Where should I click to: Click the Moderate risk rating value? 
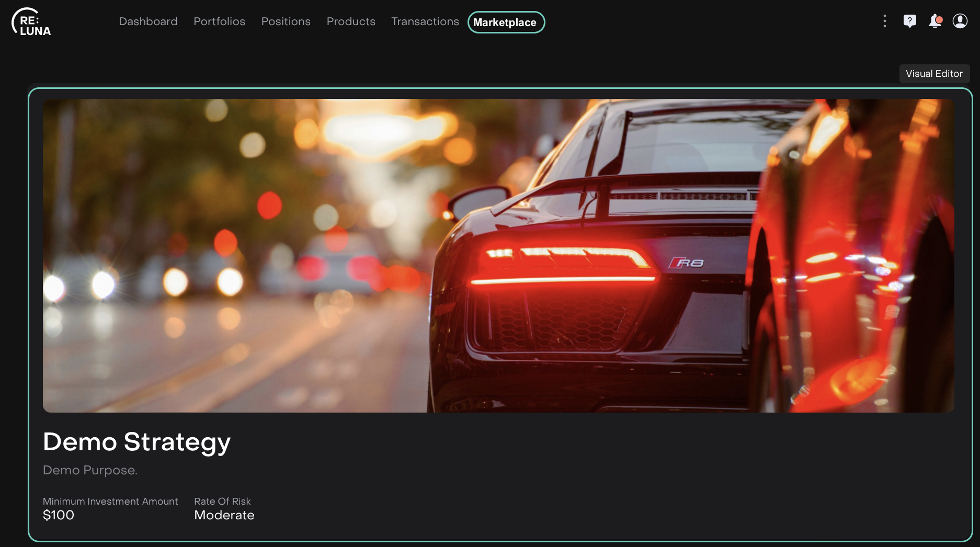coord(224,515)
